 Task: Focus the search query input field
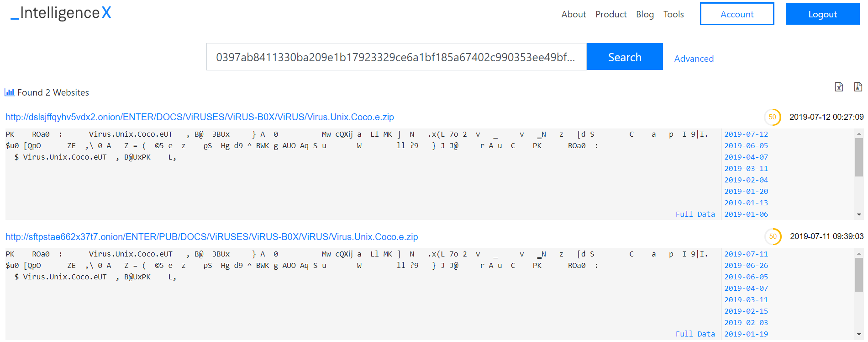pyautogui.click(x=396, y=57)
